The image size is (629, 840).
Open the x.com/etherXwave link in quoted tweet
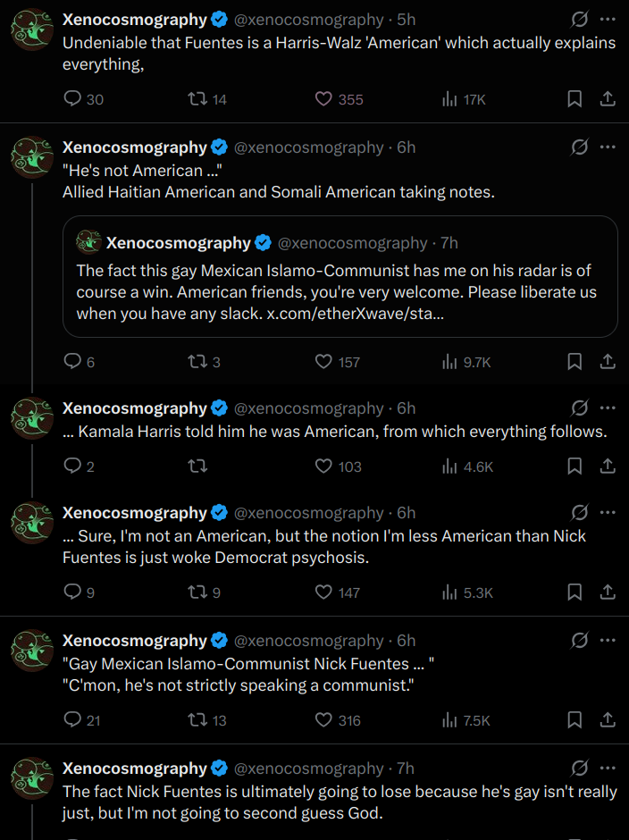[x=356, y=314]
